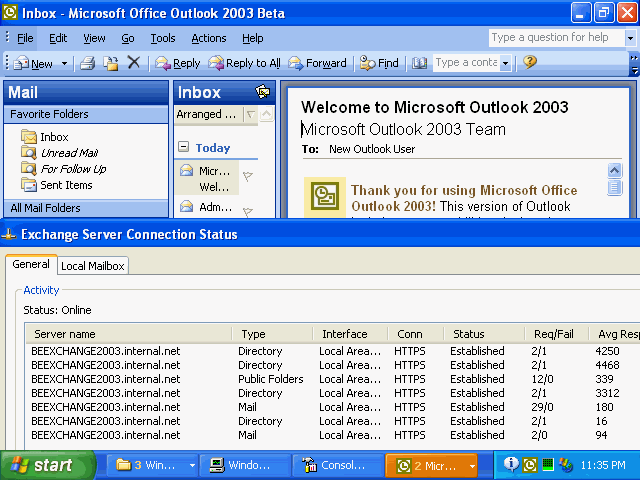Click the Arranged By column header
The width and height of the screenshot is (640, 480).
click(209, 114)
